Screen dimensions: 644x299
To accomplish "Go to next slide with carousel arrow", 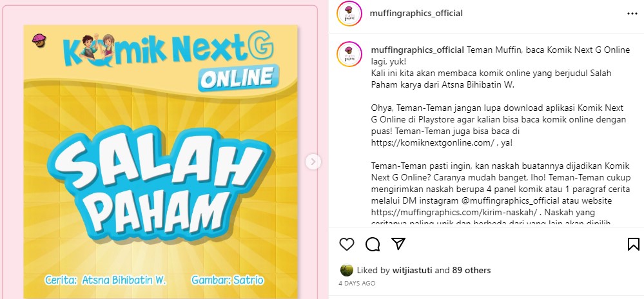I will (313, 162).
